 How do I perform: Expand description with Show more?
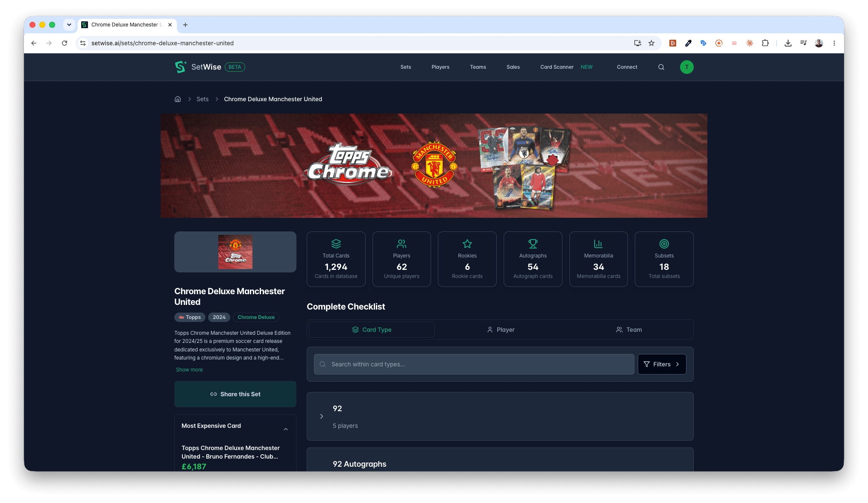coord(189,370)
